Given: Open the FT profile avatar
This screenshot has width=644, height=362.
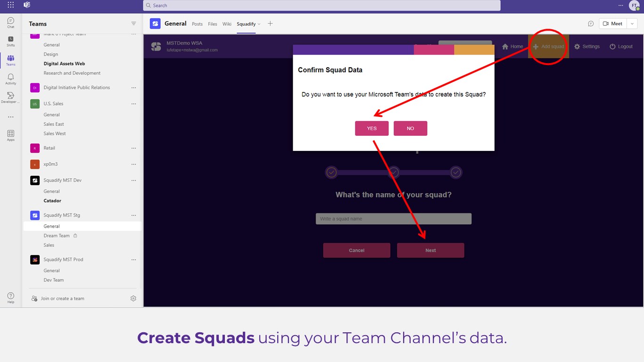Looking at the screenshot, I should pyautogui.click(x=635, y=5).
